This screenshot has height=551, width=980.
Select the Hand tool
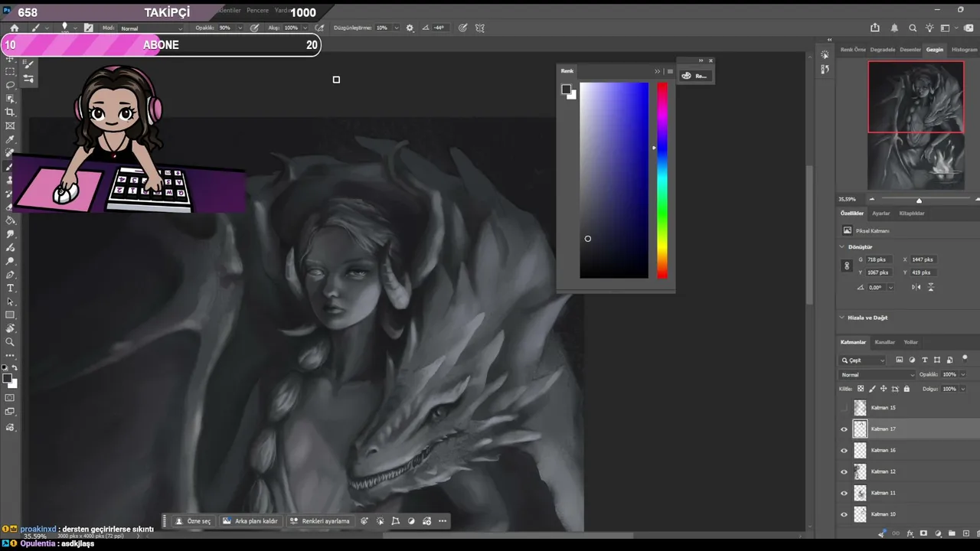[10, 328]
